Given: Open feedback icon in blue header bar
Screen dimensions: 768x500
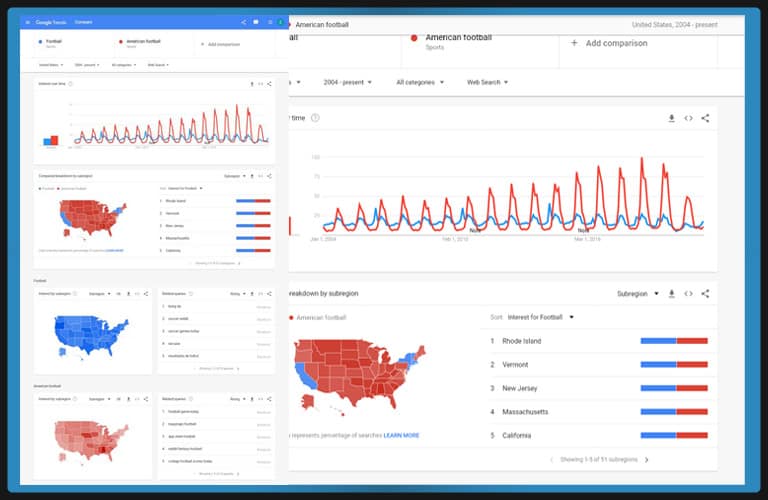Looking at the screenshot, I should (256, 22).
